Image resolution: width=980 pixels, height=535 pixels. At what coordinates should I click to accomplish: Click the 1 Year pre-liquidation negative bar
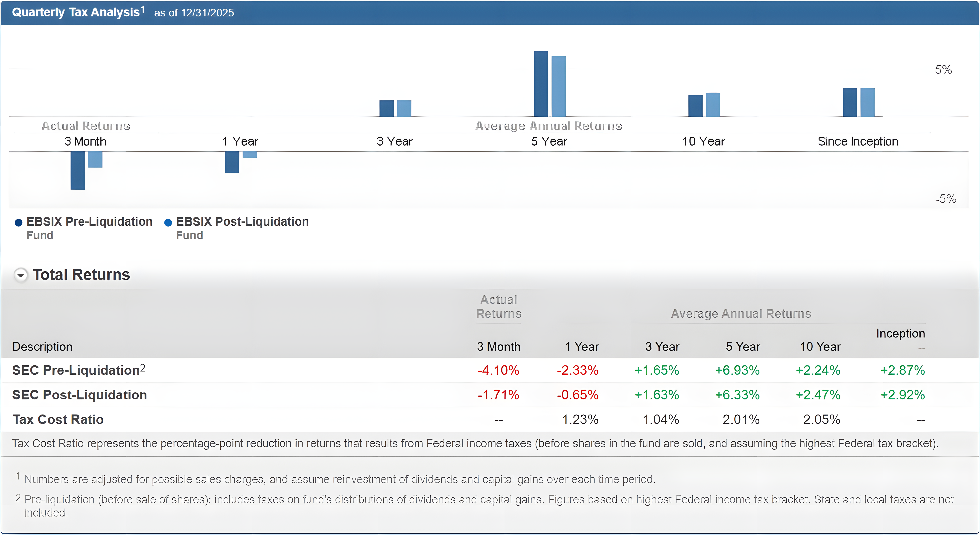[232, 162]
